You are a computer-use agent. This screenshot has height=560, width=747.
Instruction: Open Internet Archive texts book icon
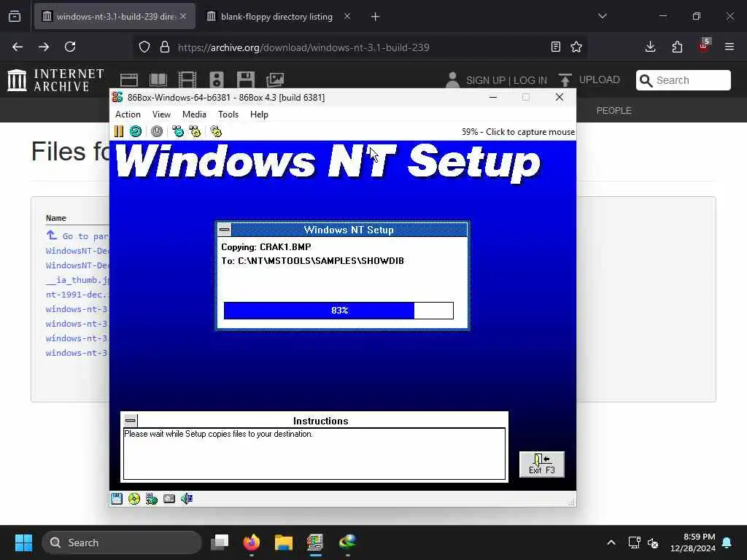pyautogui.click(x=158, y=79)
